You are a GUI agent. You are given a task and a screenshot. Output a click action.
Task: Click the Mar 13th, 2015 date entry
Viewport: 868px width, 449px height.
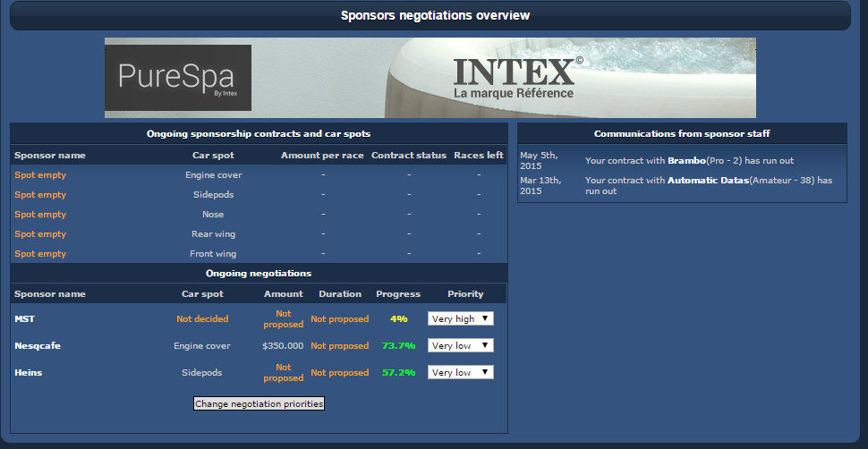click(540, 185)
